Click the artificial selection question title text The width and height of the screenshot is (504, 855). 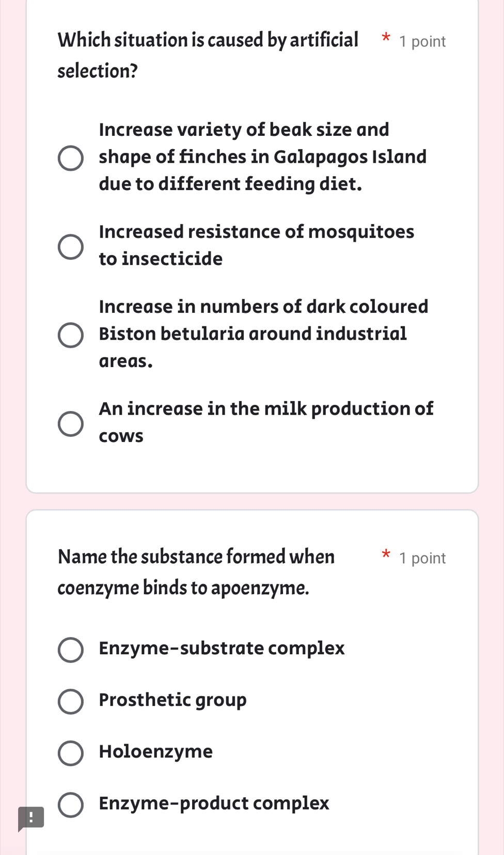click(x=208, y=54)
